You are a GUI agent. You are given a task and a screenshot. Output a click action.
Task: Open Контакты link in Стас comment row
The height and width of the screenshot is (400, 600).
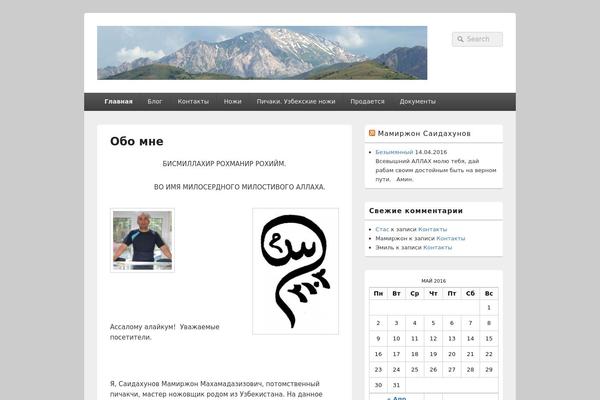point(432,229)
